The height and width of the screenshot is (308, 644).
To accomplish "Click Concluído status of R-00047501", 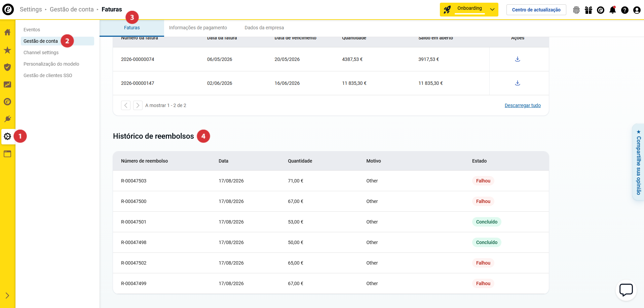I will (487, 222).
